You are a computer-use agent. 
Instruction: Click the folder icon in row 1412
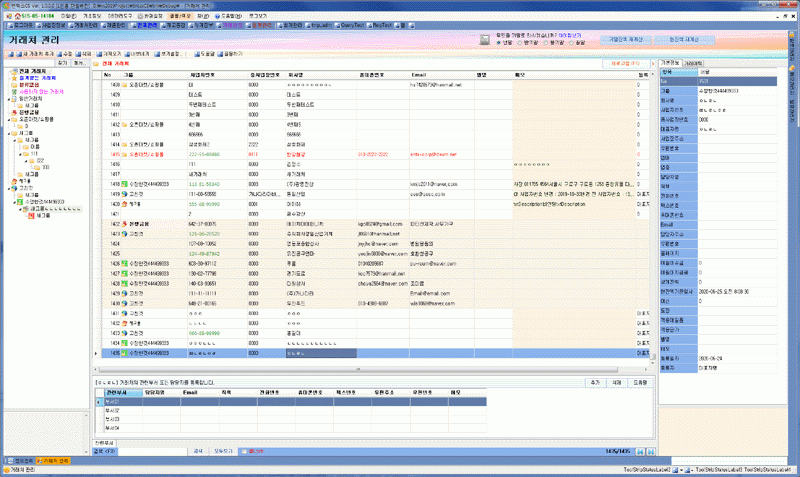tap(124, 124)
